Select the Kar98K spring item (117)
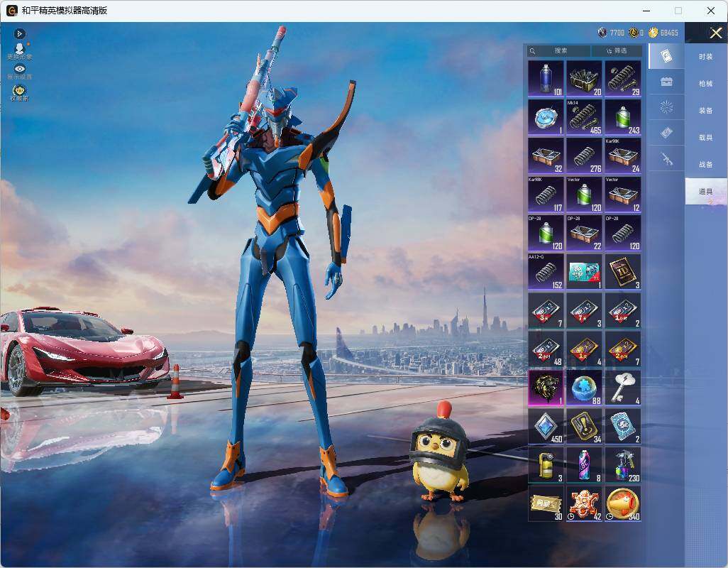 tap(546, 195)
